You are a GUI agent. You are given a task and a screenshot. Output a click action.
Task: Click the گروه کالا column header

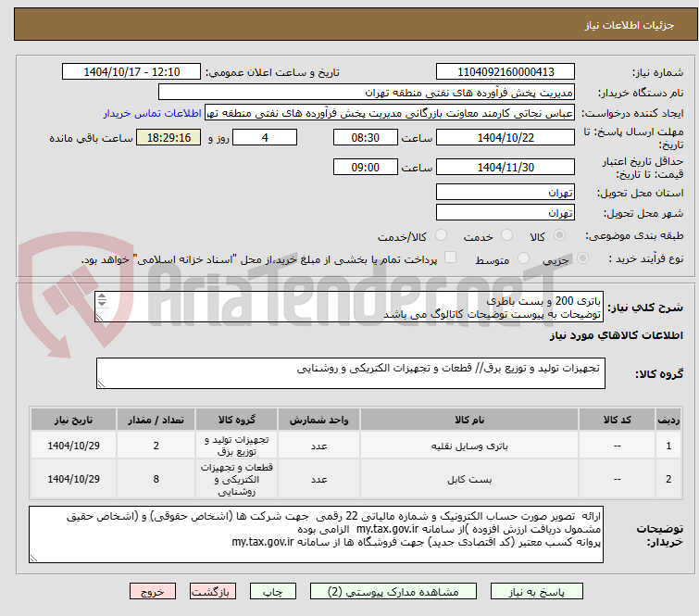point(236,420)
